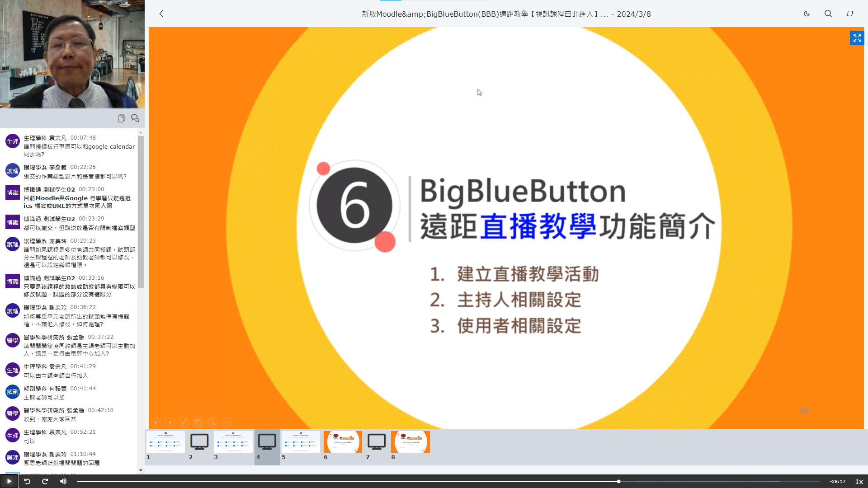Open the more options ellipsis on the slide toolbar
Image resolution: width=868 pixels, height=488 pixels.
point(226,422)
